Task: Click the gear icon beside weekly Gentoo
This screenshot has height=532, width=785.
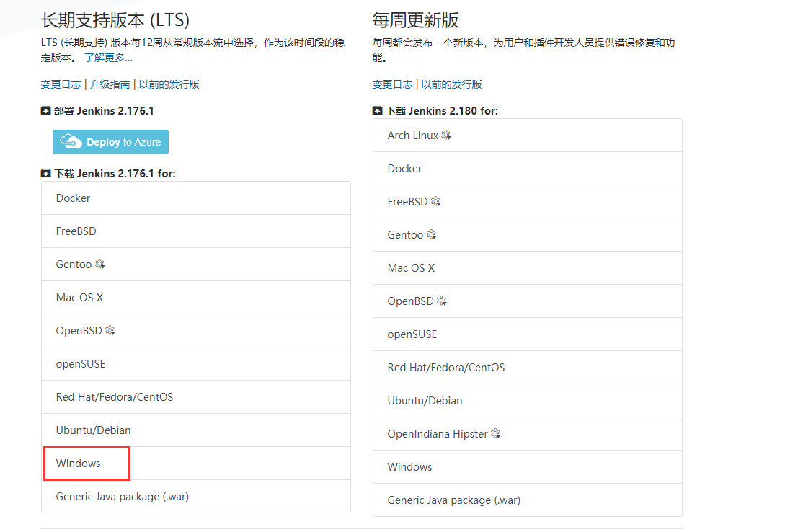Action: 432,234
